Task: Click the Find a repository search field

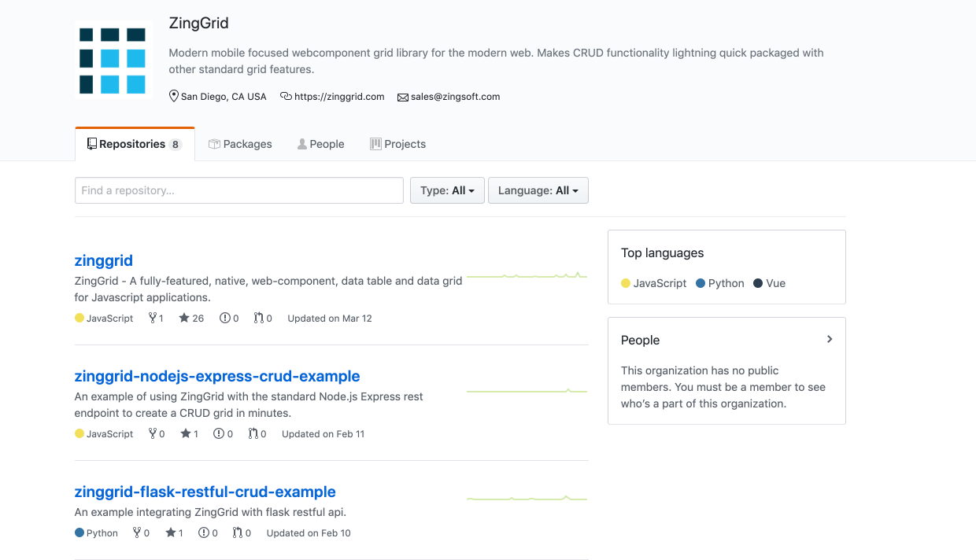Action: coord(238,190)
